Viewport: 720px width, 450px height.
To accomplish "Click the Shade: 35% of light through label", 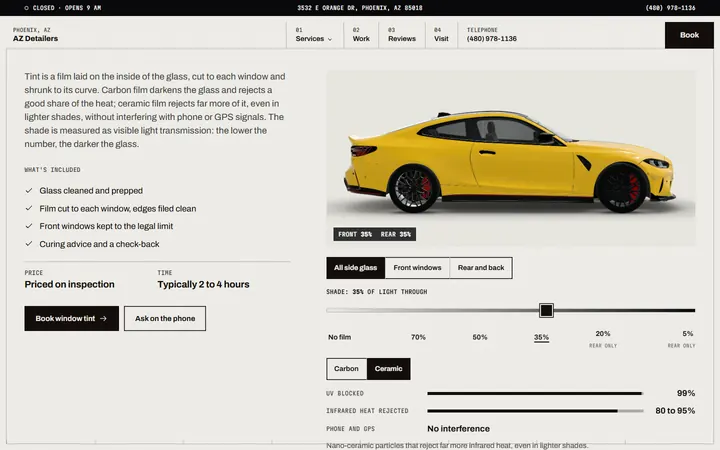I will tap(377, 292).
